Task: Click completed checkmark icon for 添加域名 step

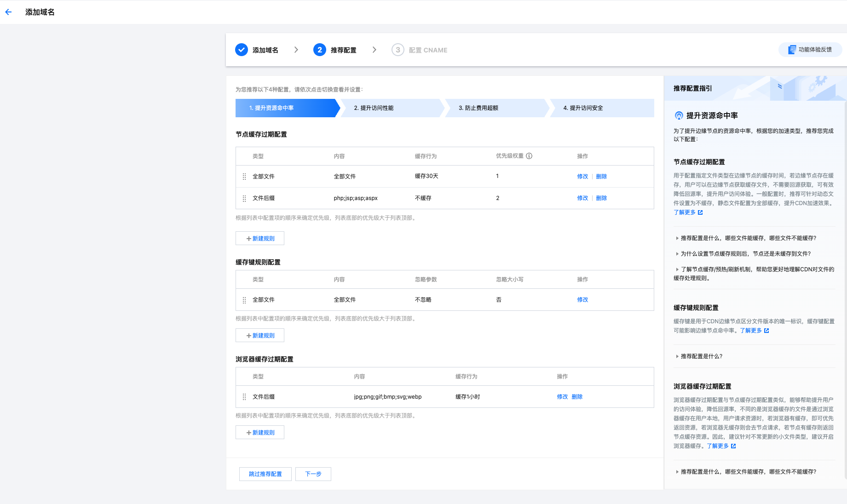Action: click(x=242, y=50)
